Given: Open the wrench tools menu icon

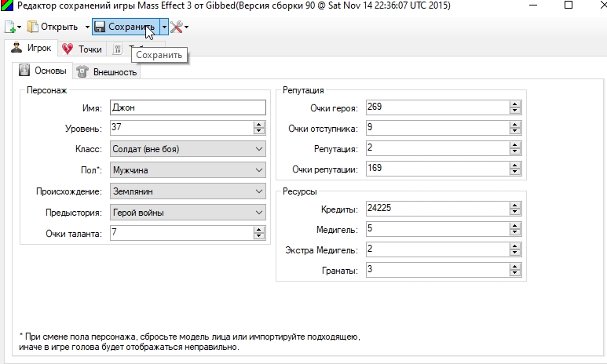Looking at the screenshot, I should (x=177, y=27).
